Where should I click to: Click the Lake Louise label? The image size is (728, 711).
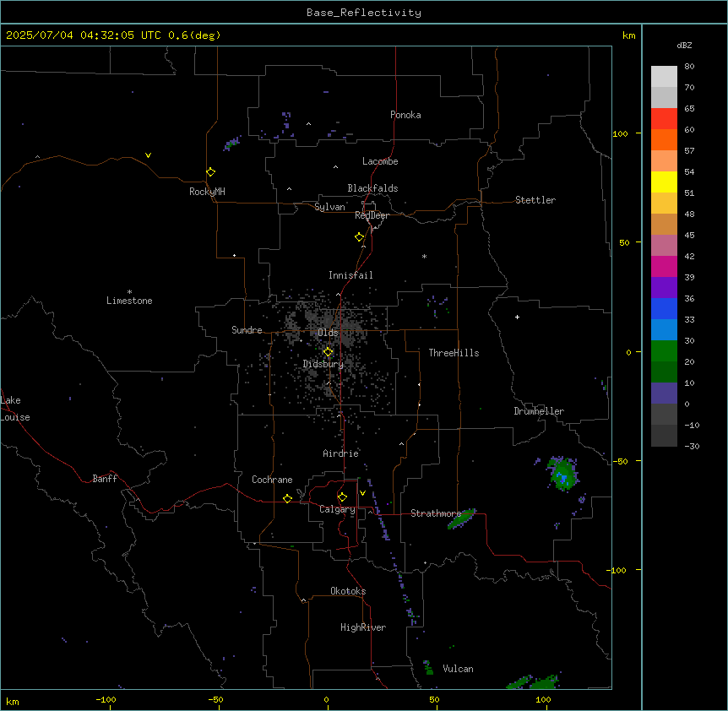point(15,409)
